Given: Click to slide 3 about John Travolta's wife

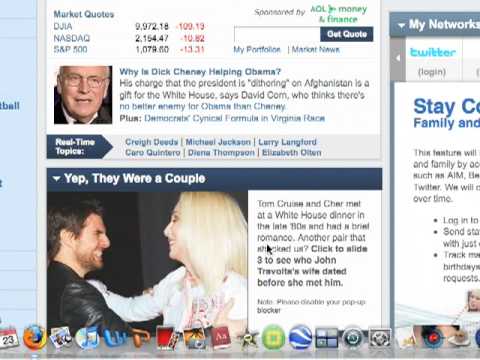Looking at the screenshot, I should coord(312,266).
